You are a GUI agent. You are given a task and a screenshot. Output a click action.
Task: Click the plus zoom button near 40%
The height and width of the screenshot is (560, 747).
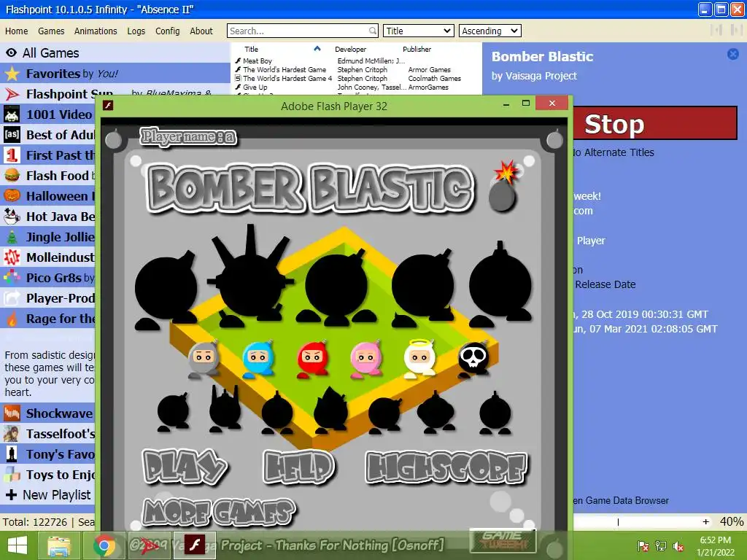pos(705,522)
